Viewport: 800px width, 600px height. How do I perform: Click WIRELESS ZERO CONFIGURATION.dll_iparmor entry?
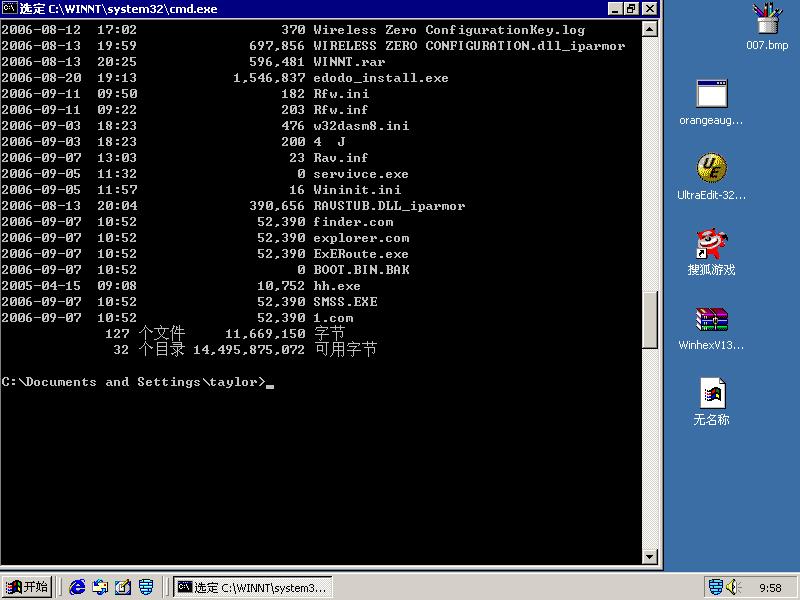(469, 45)
